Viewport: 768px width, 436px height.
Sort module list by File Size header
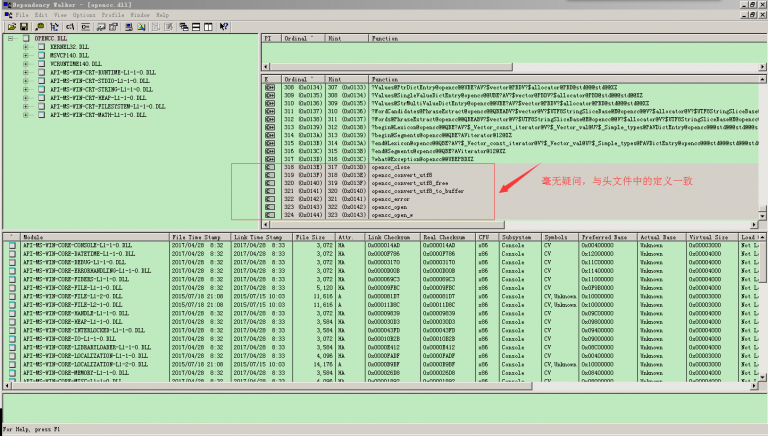310,236
